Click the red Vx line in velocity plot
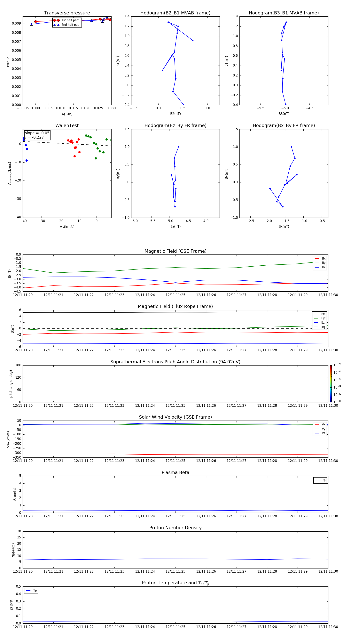Viewport: 351px width, 644px height. [x=175, y=454]
